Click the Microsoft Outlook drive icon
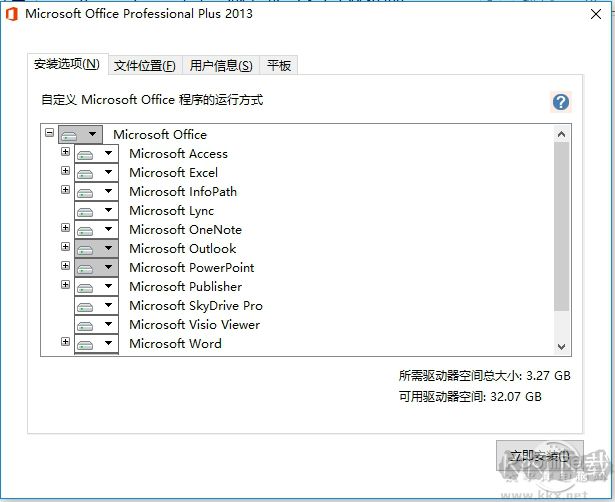615x502 pixels. [x=86, y=249]
